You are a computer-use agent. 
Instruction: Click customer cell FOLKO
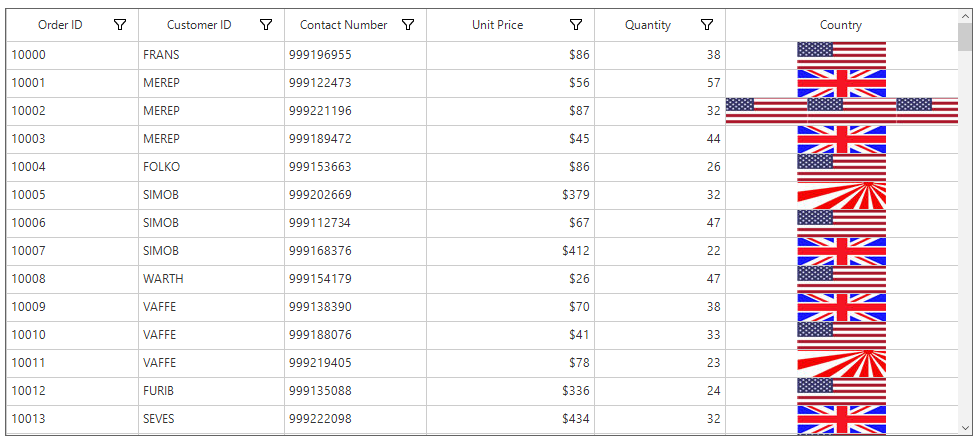click(x=212, y=167)
